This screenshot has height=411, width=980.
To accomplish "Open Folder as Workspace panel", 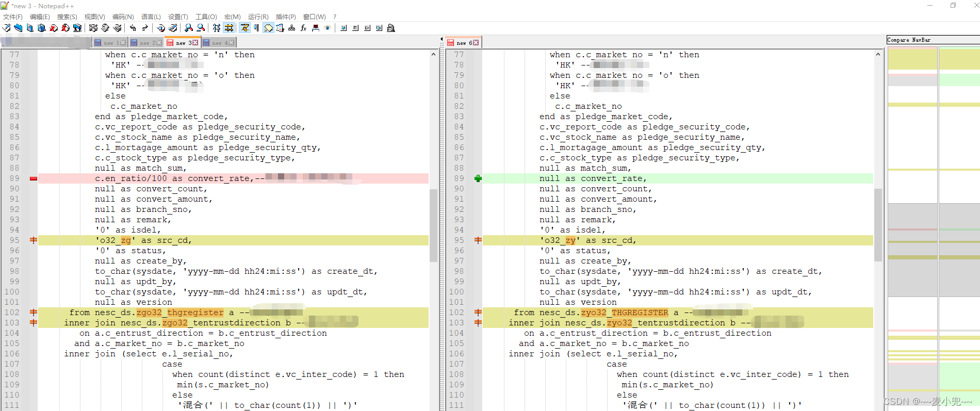I will click(315, 28).
